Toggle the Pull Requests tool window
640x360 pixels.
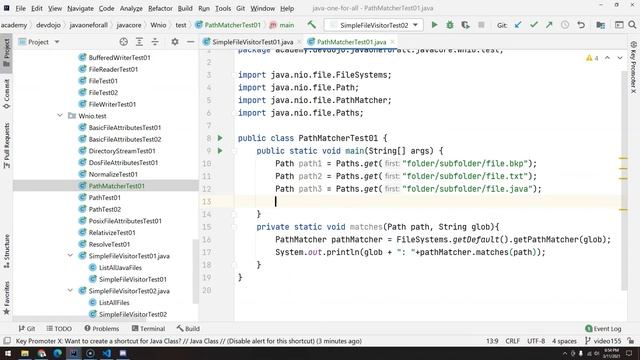tap(7, 146)
